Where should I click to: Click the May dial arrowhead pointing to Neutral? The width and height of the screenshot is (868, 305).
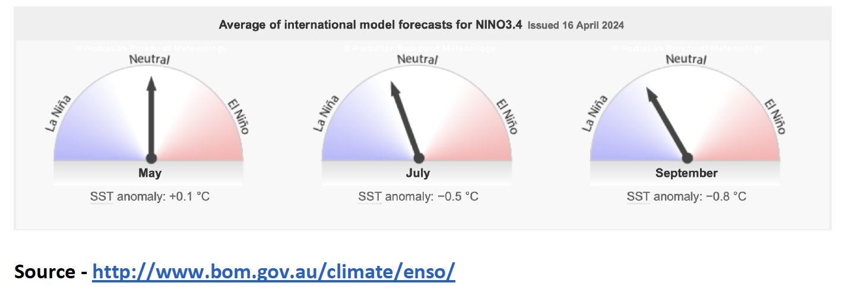click(151, 83)
